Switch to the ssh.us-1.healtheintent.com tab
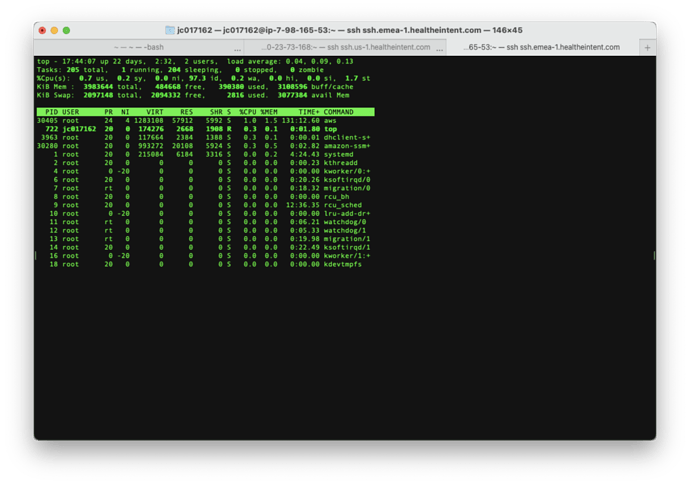The height and width of the screenshot is (485, 690). 345,47
